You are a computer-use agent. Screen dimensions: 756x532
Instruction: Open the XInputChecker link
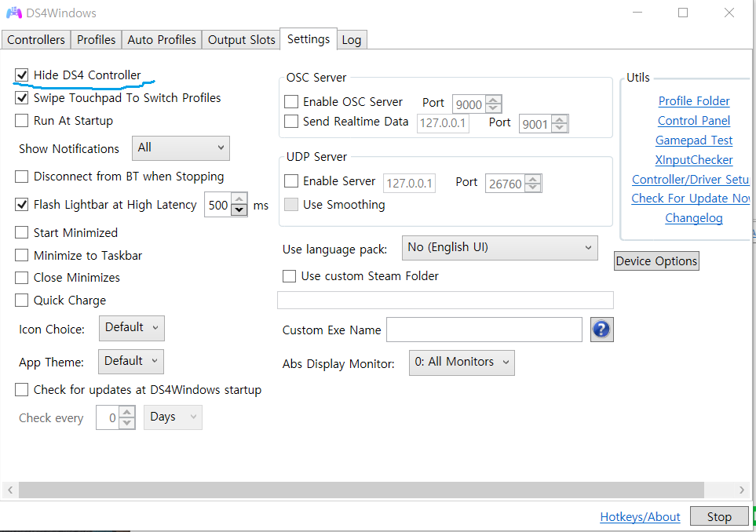click(694, 159)
